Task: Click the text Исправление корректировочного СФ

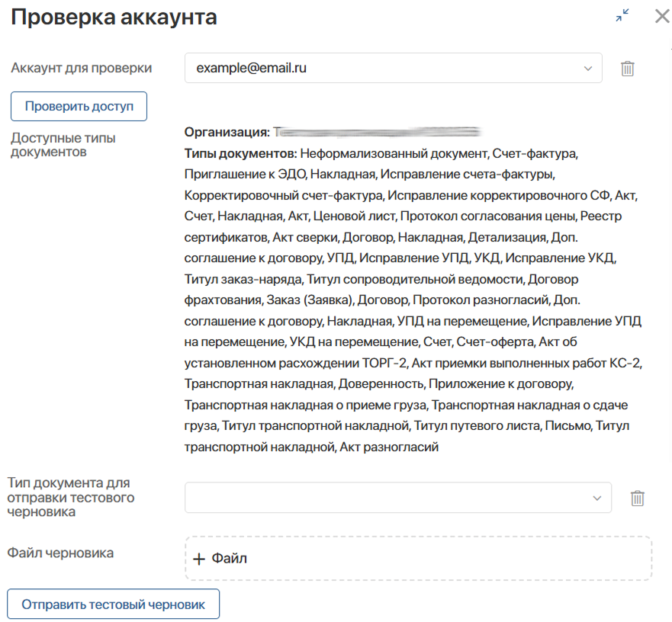Action: 499,195
